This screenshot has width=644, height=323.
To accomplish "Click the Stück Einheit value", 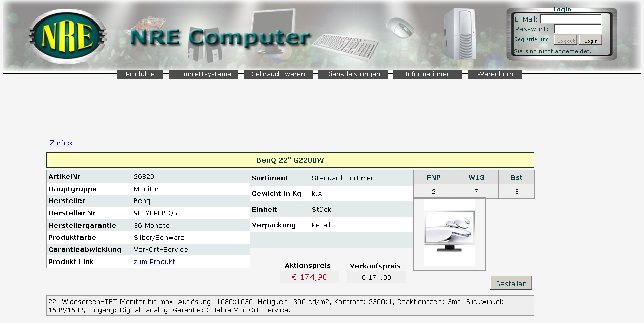I will pyautogui.click(x=321, y=210).
